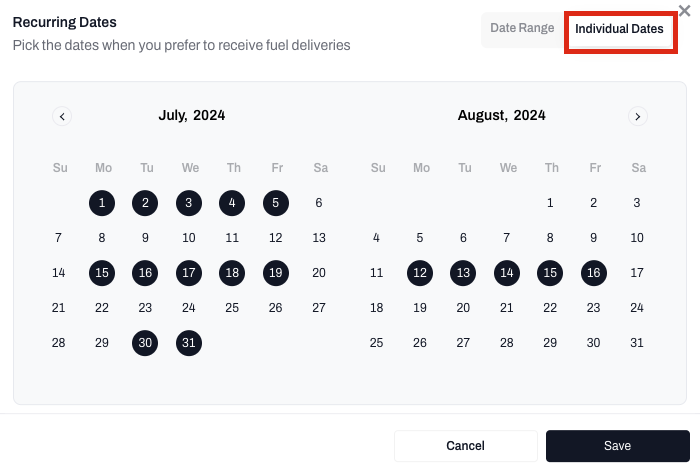
Task: Close the Recurring Dates dialog
Action: point(684,11)
